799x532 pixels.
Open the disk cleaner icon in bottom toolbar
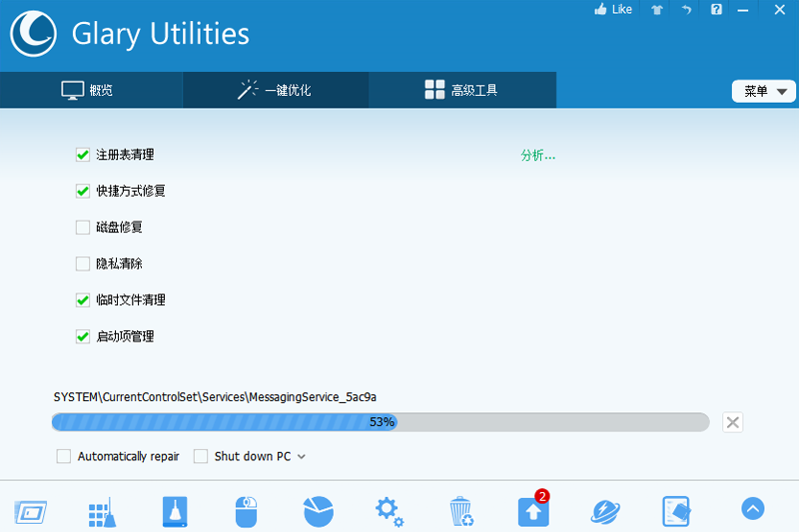click(175, 512)
